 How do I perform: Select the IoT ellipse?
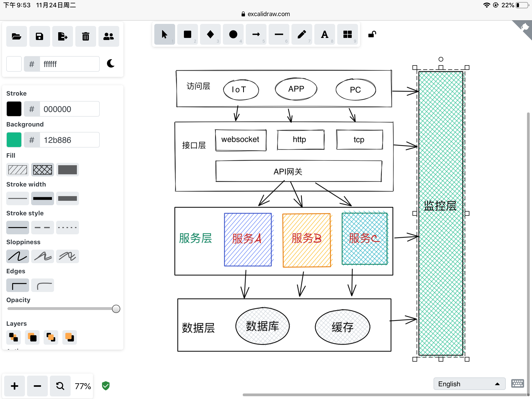coord(241,90)
